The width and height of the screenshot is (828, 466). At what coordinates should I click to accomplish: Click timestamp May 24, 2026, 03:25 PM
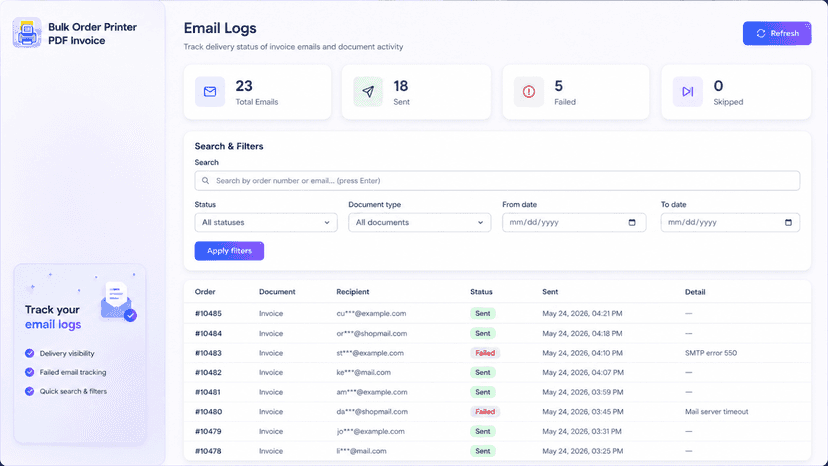(x=582, y=451)
